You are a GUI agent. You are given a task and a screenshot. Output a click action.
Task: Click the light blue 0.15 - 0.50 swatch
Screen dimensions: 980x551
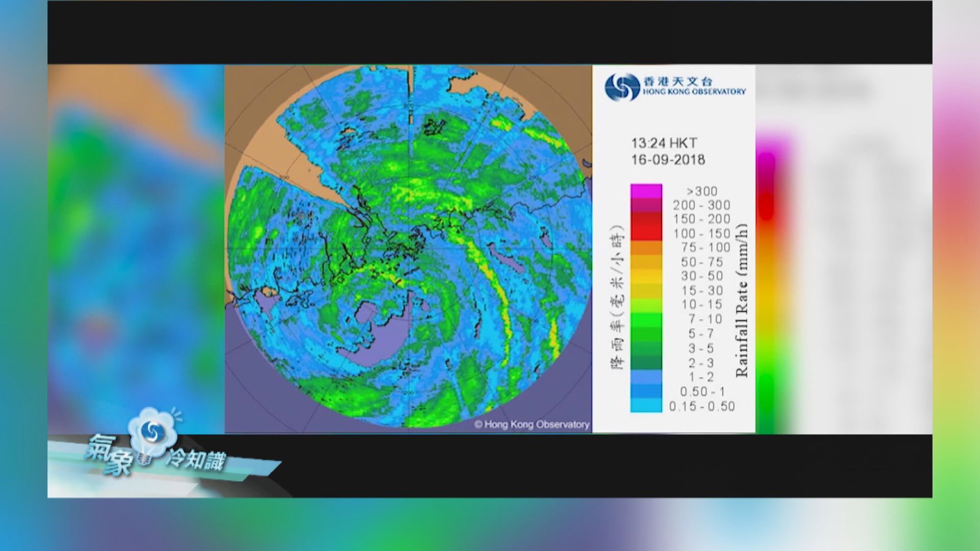(646, 406)
